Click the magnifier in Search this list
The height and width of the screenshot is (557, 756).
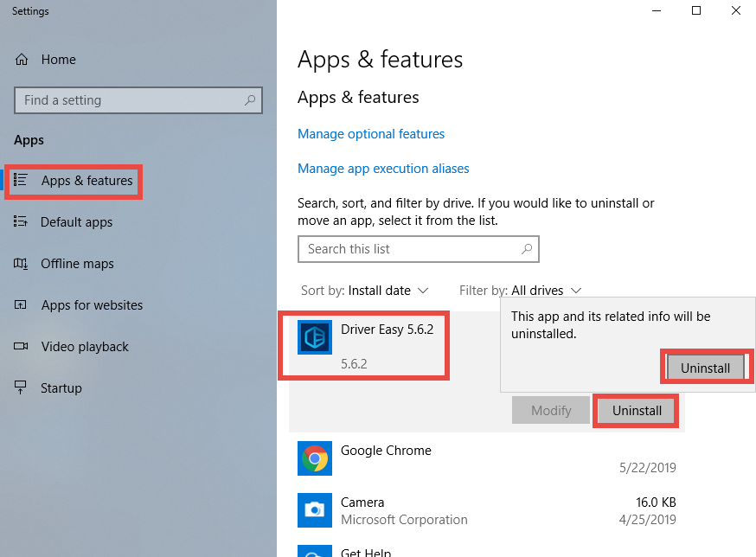pos(527,249)
